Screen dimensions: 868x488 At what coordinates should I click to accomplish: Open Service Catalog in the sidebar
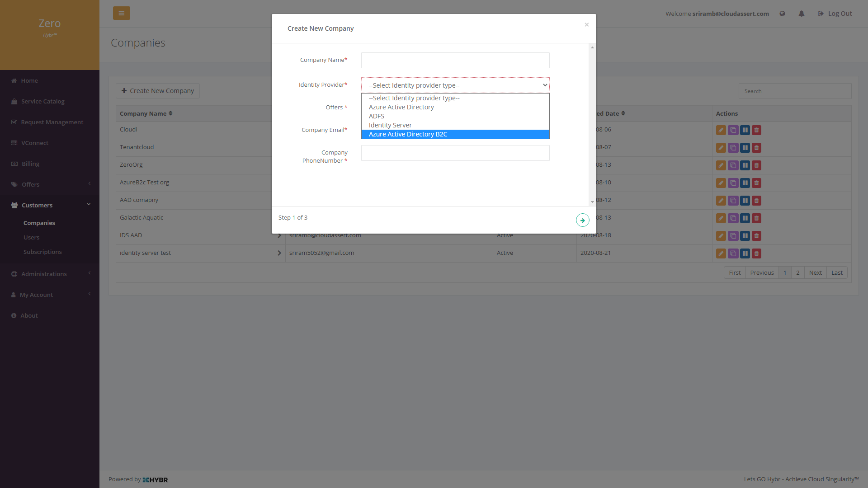[x=50, y=101]
